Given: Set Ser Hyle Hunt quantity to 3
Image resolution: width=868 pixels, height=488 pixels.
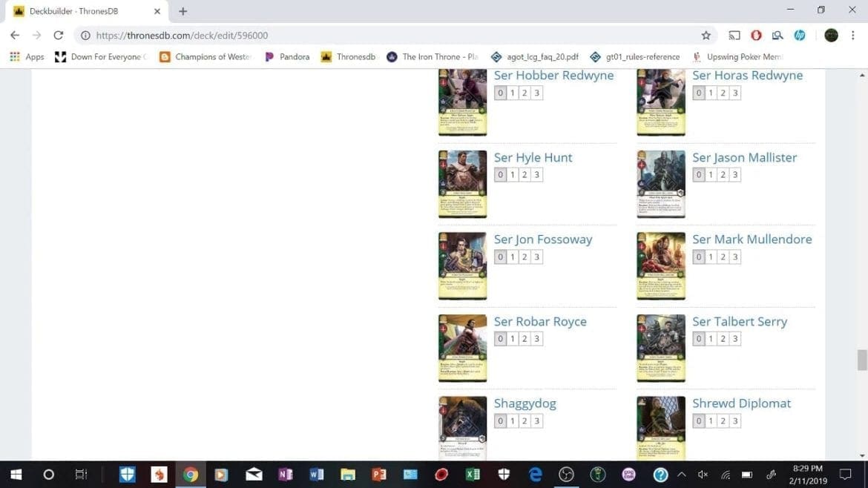Looking at the screenshot, I should click(x=537, y=175).
